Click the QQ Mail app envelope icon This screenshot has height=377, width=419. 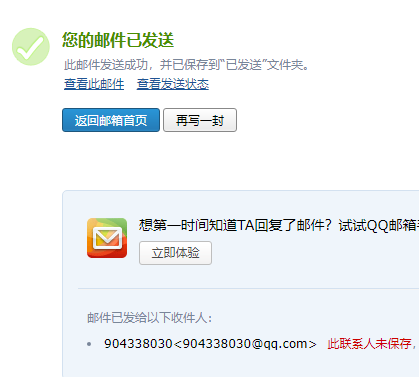pyautogui.click(x=107, y=238)
